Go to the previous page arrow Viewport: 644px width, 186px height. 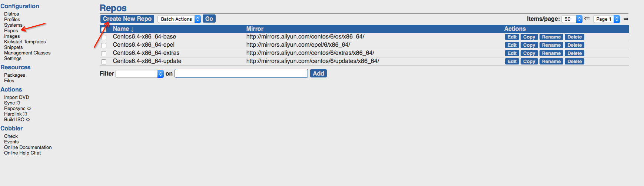click(x=587, y=19)
